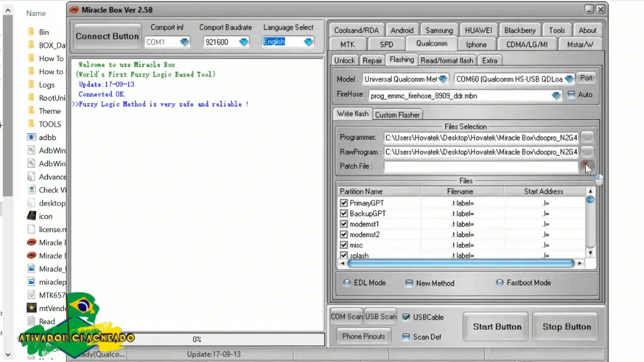Screen dimensions: 644x362
Task: Click the license file icon
Action: (x=31, y=229)
